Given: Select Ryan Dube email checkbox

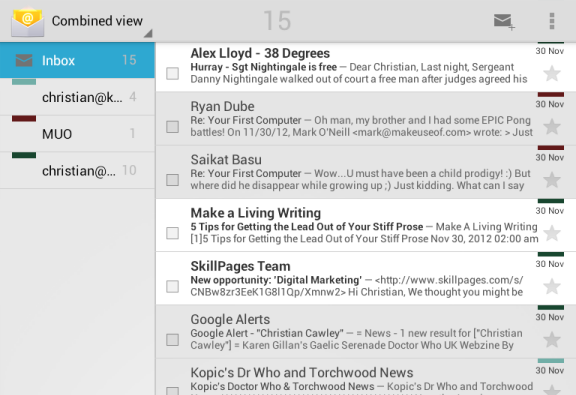Looking at the screenshot, I should pyautogui.click(x=172, y=127).
